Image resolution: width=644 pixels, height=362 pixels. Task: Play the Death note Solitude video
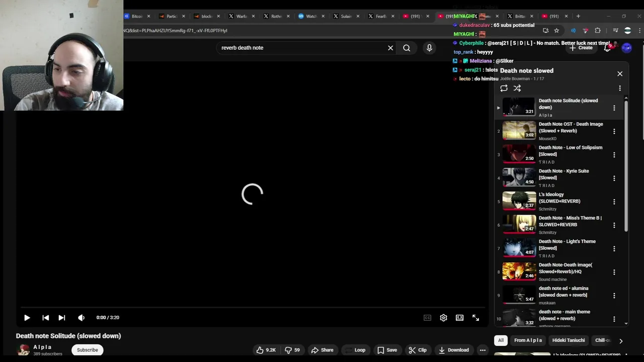click(27, 318)
